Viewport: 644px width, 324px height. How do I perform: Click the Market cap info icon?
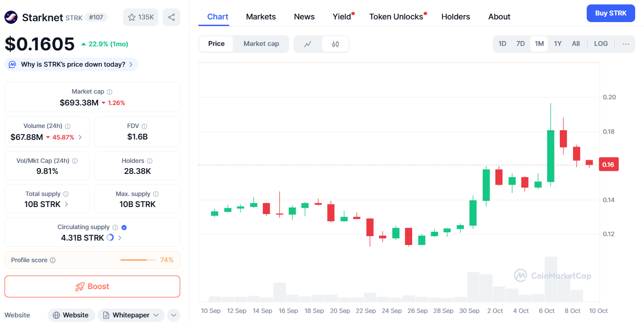click(x=110, y=92)
